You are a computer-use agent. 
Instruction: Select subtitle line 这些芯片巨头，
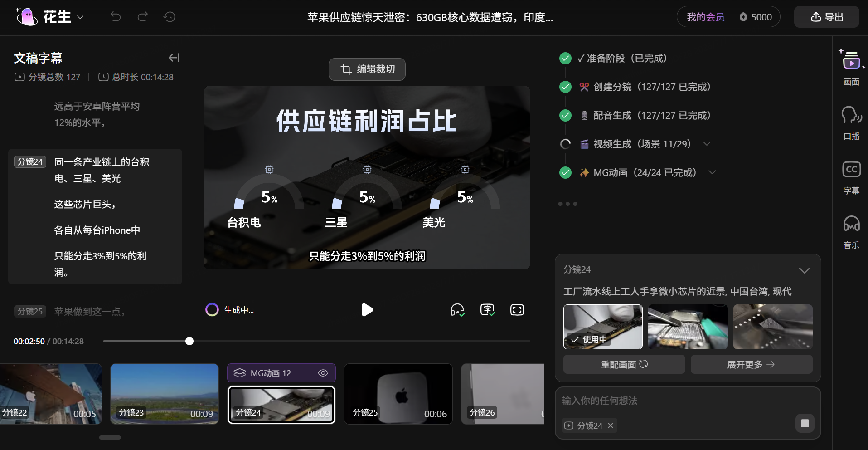[85, 204]
